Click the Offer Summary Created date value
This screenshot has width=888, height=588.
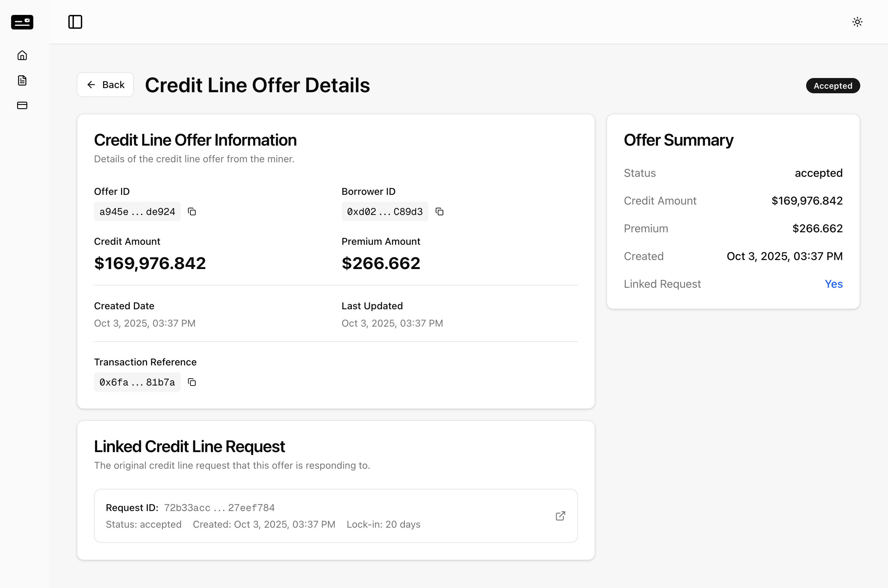784,256
